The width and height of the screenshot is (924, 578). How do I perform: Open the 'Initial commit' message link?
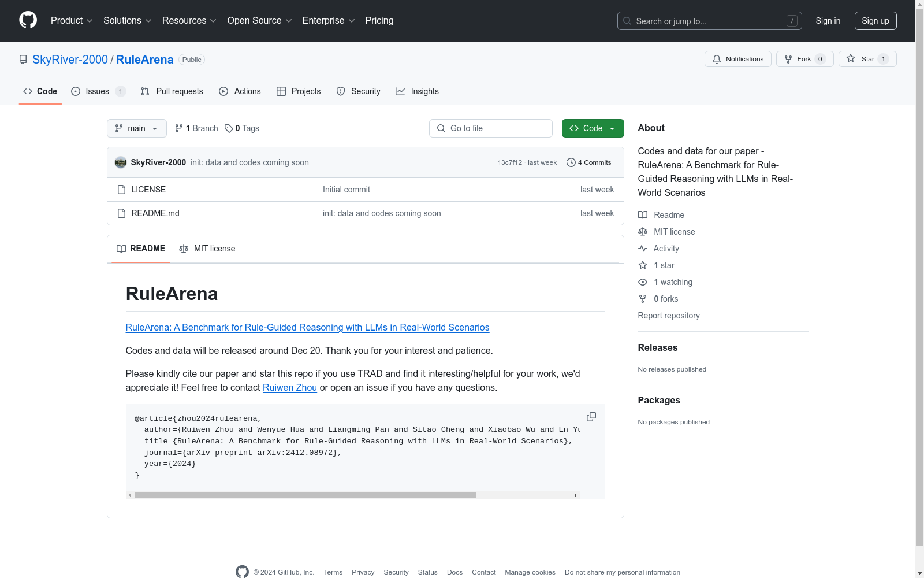(346, 190)
